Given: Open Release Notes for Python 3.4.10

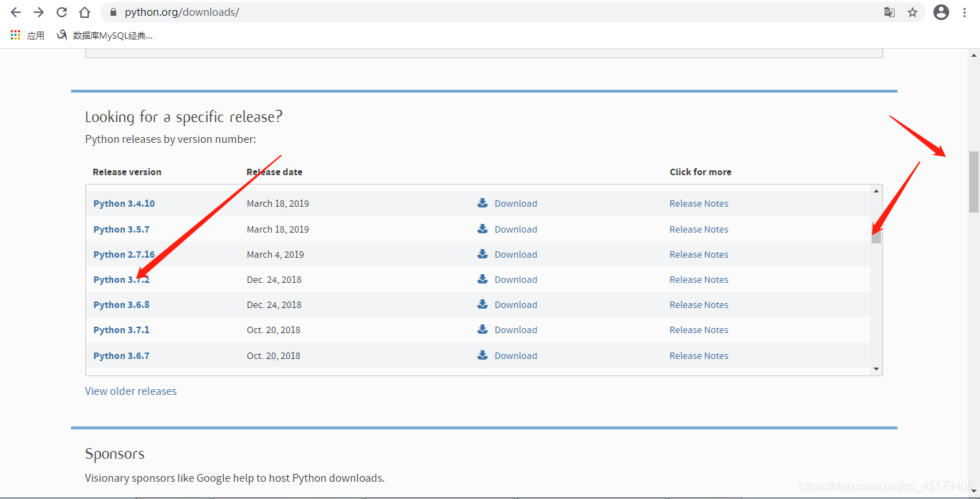Looking at the screenshot, I should click(699, 204).
